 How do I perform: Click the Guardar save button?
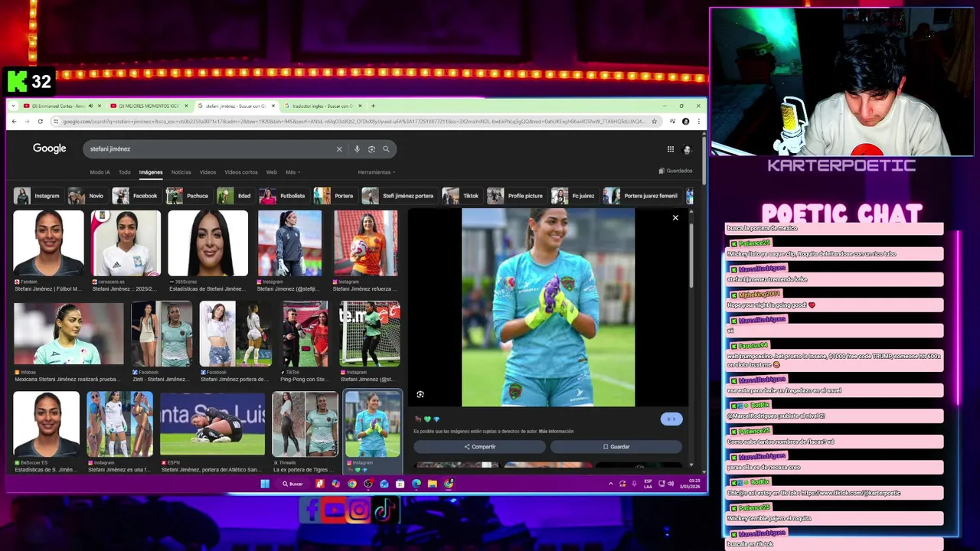click(616, 446)
